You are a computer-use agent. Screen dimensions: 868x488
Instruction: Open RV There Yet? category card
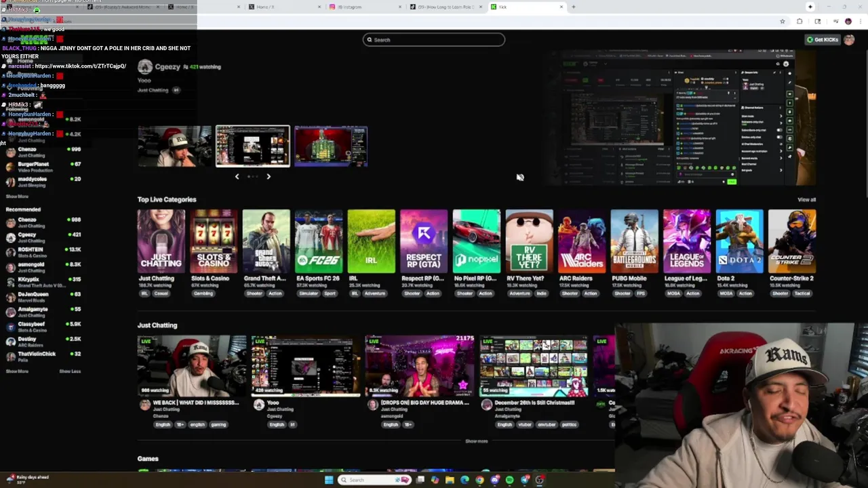529,241
